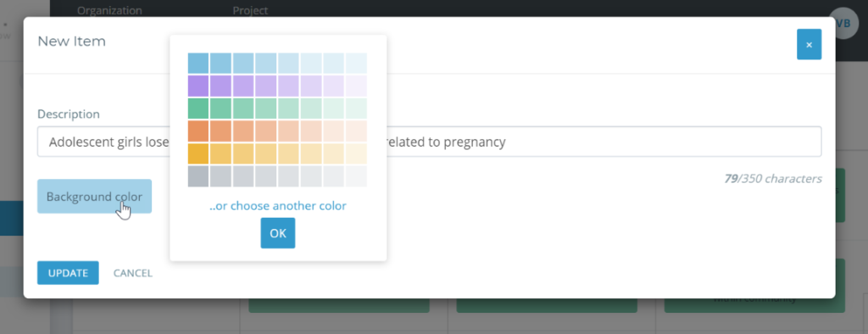Choose the darkest orange swatch
This screenshot has width=868, height=334.
198,131
